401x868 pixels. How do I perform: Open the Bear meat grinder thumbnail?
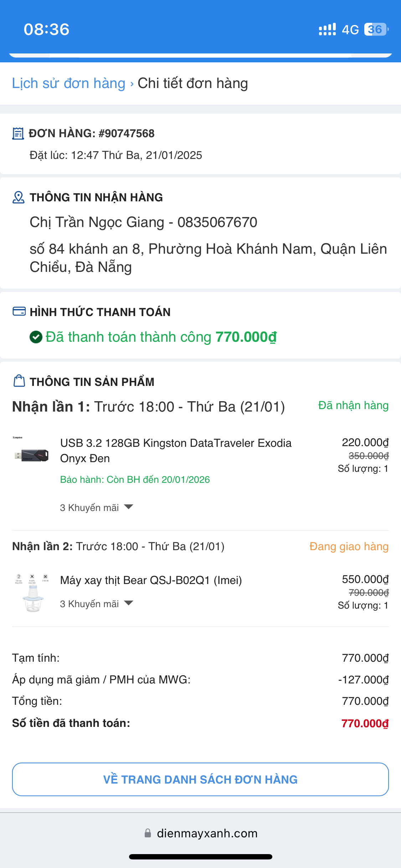tap(32, 593)
